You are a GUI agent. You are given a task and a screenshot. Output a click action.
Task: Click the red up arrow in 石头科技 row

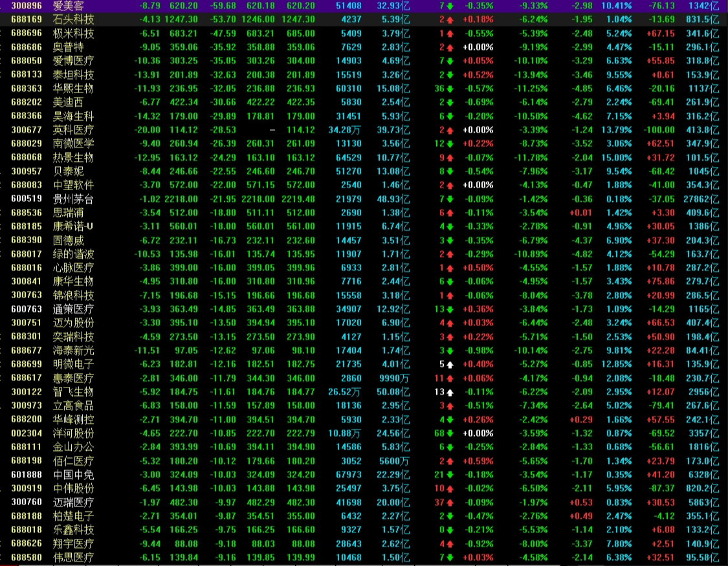click(450, 19)
